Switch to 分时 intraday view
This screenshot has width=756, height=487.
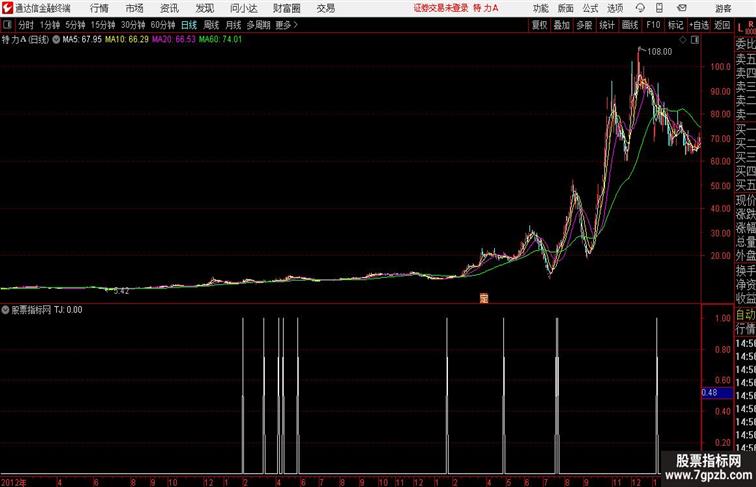pyautogui.click(x=26, y=25)
